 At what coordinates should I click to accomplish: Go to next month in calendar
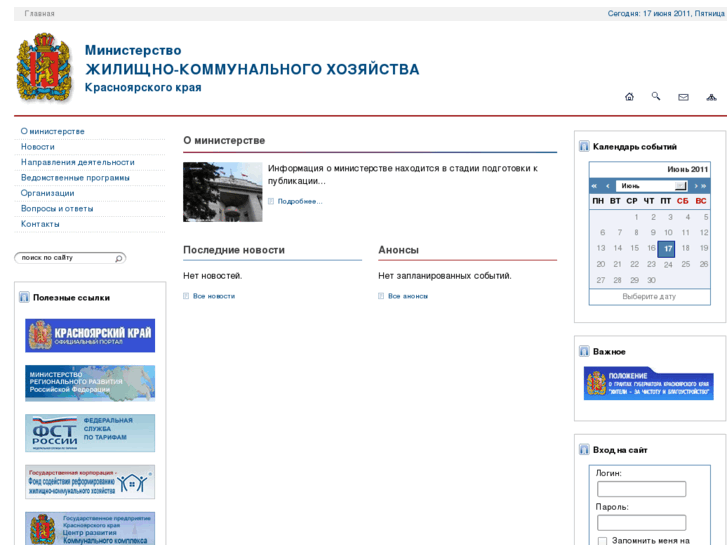pos(695,186)
